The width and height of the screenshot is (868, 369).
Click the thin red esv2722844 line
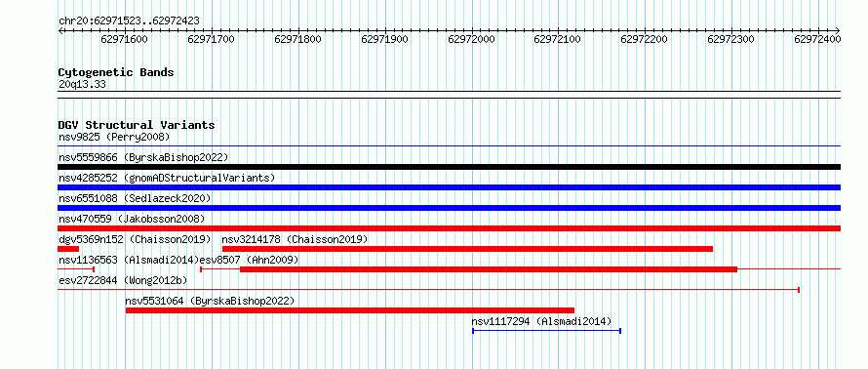(x=428, y=290)
